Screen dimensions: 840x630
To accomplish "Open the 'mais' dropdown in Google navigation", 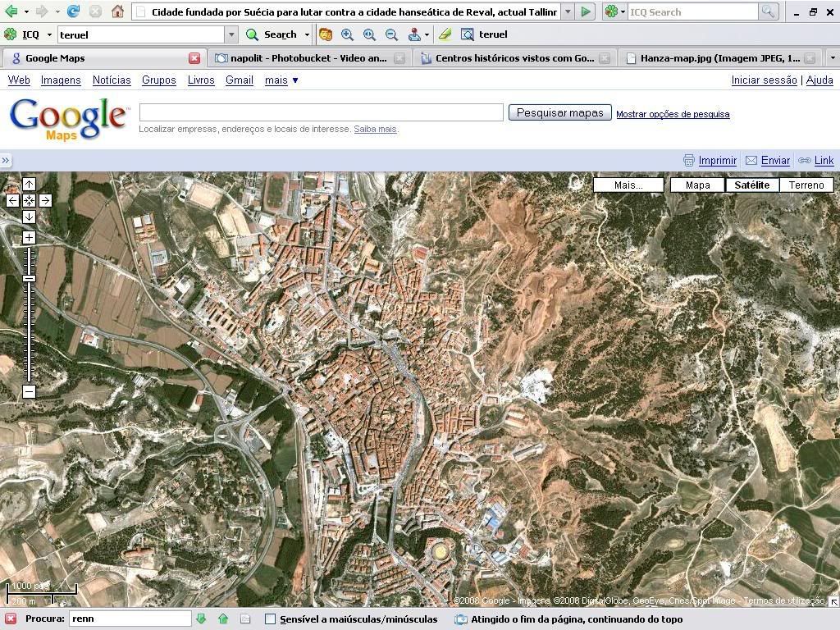I will pos(281,80).
